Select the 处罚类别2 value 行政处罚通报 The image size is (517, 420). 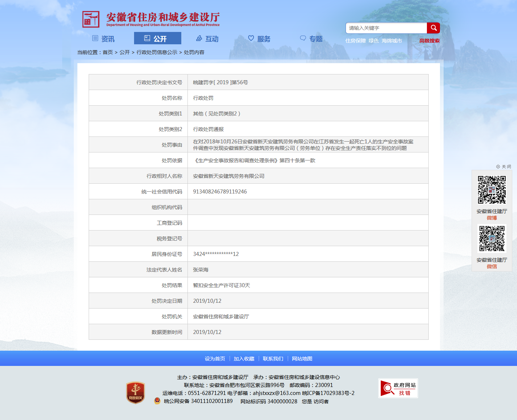pyautogui.click(x=208, y=129)
